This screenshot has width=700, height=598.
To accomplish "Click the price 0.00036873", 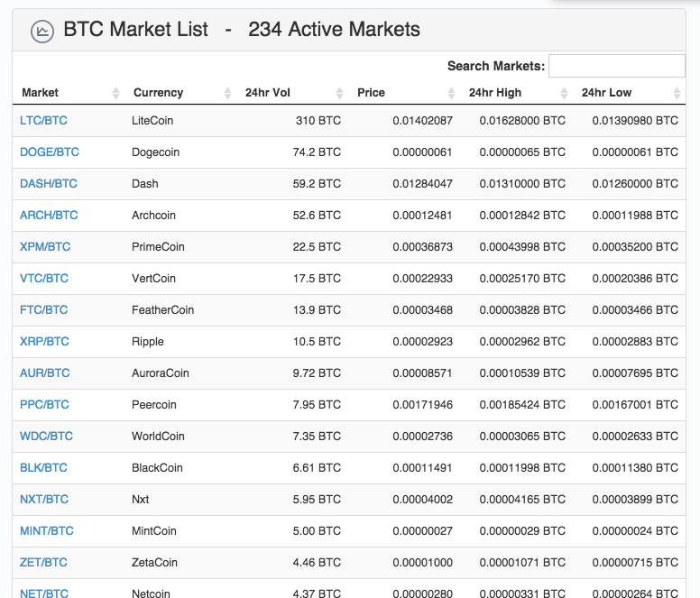I will [x=422, y=247].
